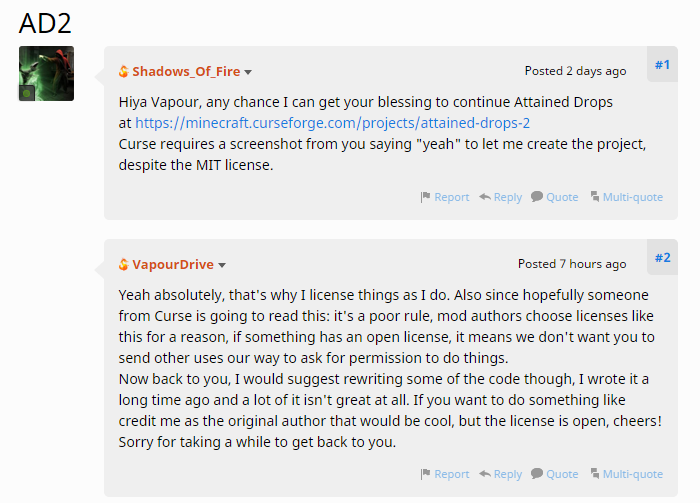Open the VapourDrive profile link
700x503 pixels.
[x=173, y=265]
